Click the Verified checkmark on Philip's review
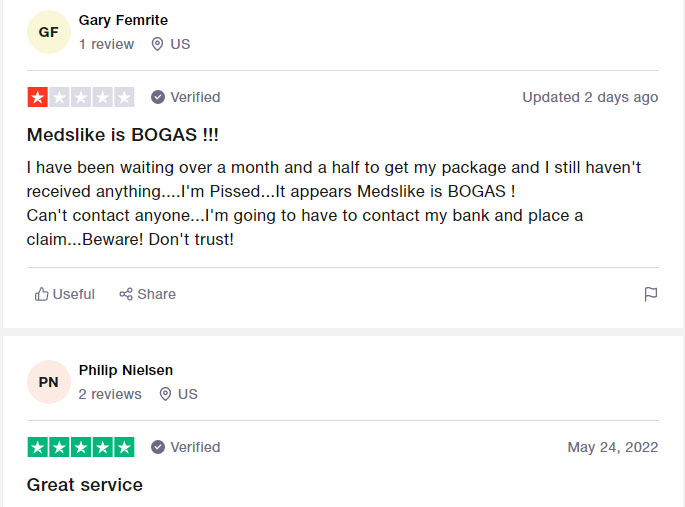 coord(158,447)
